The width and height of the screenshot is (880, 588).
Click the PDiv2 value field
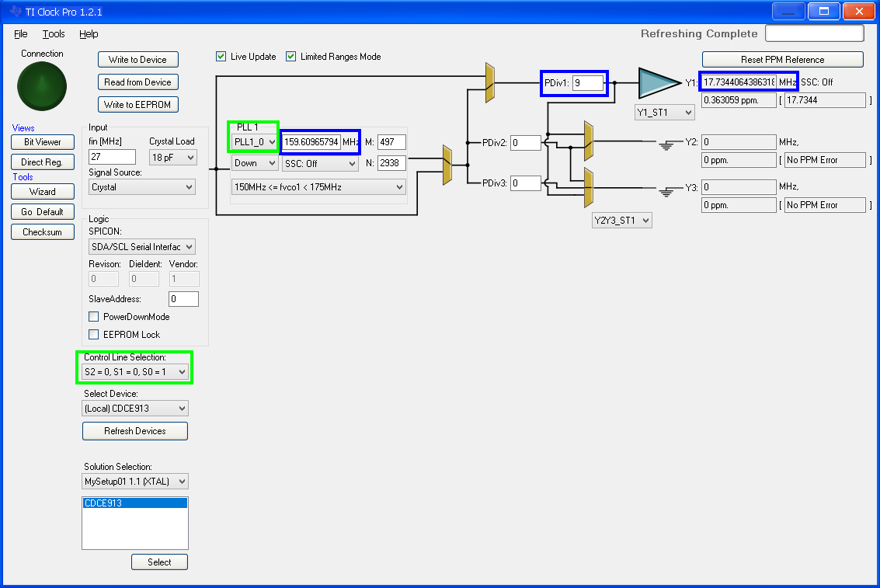(x=526, y=142)
